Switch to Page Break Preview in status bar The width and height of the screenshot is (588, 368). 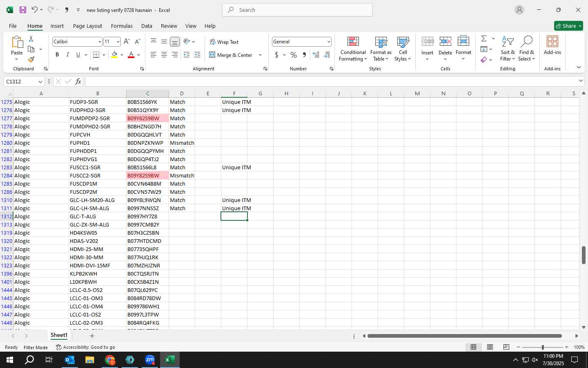pyautogui.click(x=506, y=347)
